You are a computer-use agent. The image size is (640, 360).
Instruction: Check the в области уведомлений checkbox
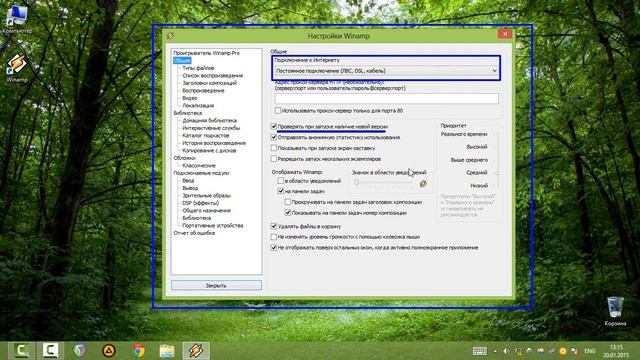281,180
